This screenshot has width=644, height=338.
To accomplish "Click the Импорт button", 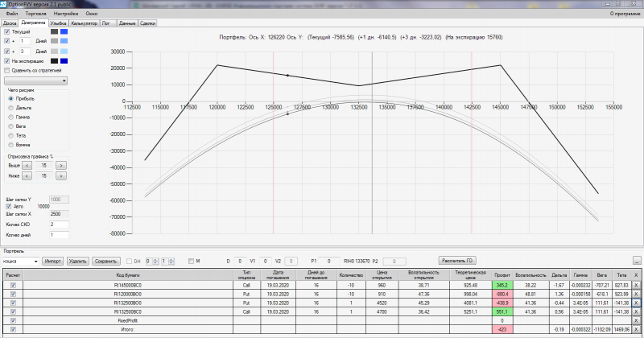I will coord(53,262).
